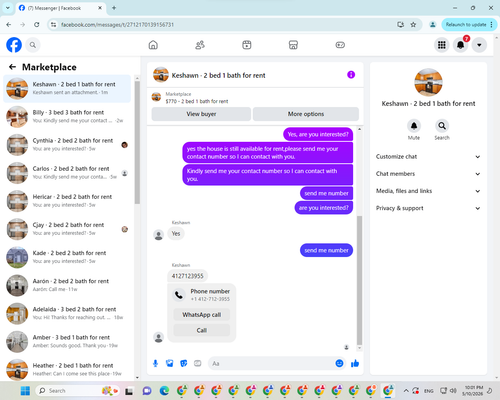Open Billy - 3 bed 3 bath conversation
Viewport: 500px width, 400px height.
tap(67, 116)
